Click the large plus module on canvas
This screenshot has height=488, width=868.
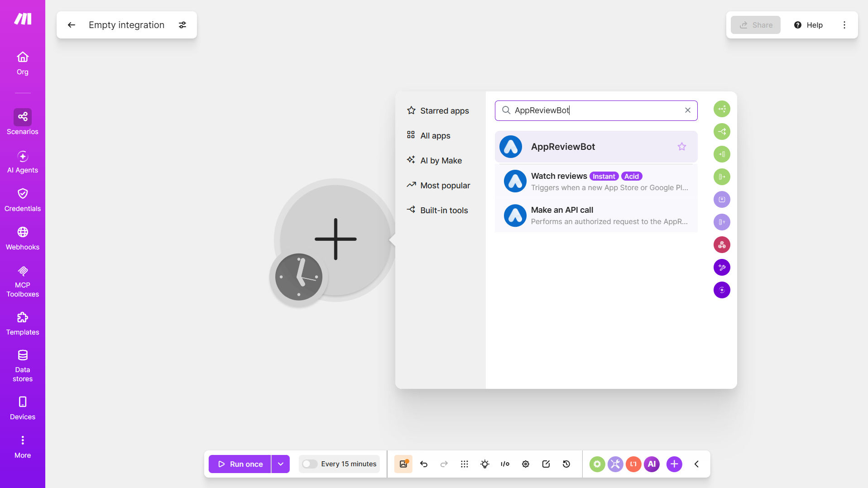point(336,239)
